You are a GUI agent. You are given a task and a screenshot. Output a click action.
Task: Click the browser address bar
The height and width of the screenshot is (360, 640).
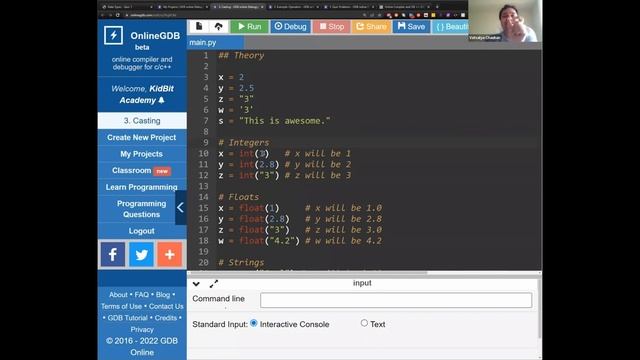pyautogui.click(x=241, y=15)
